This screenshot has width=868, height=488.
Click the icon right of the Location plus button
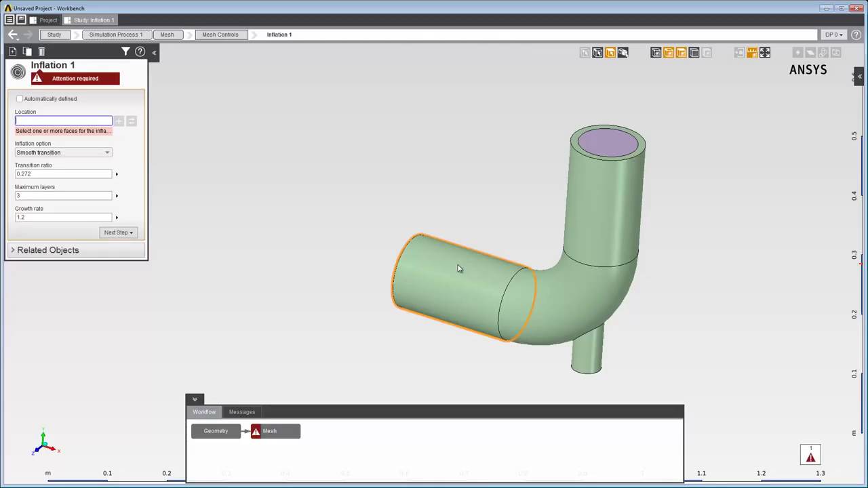point(132,121)
